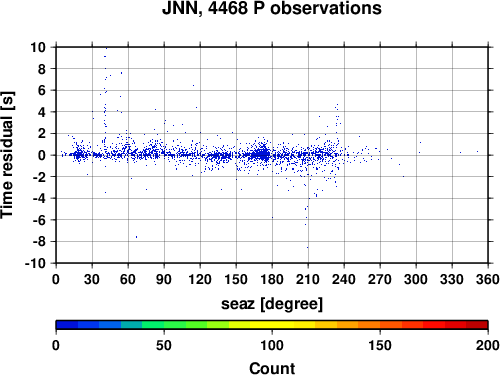Click the x-axis tick label '90'

point(164,279)
